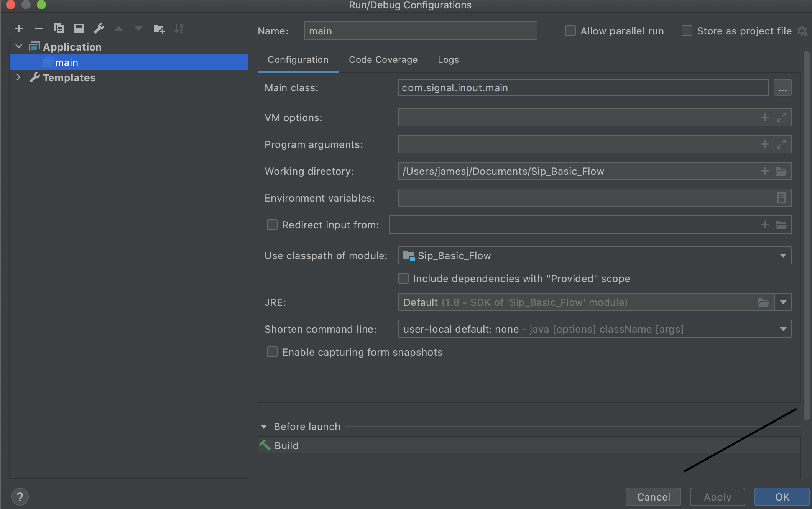
Task: Open the Use classpath of module dropdown
Action: (783, 255)
